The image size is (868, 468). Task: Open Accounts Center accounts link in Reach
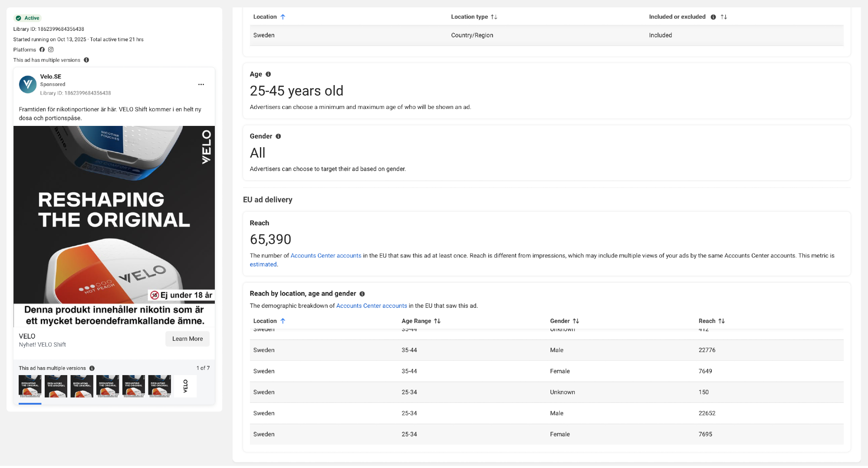click(x=325, y=256)
